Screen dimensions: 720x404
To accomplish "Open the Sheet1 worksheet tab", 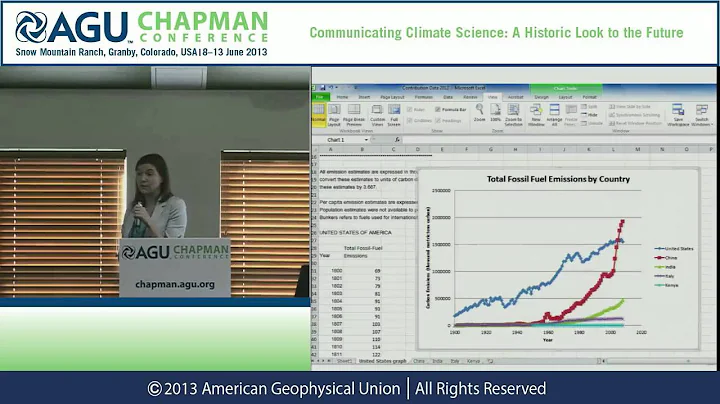I will [x=344, y=361].
